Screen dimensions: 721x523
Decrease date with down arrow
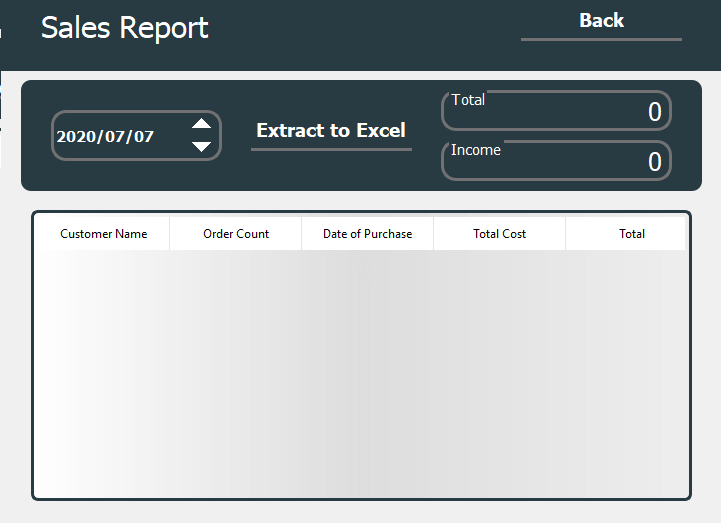tap(201, 147)
